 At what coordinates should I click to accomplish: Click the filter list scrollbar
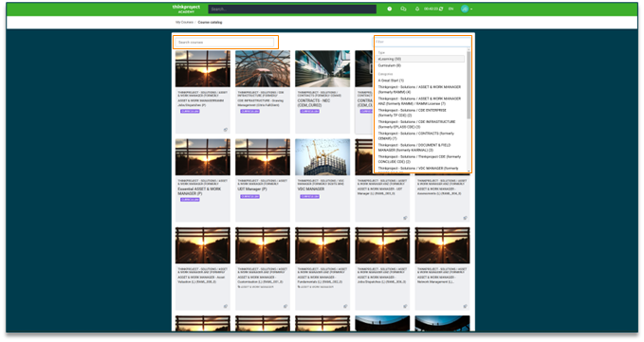(469, 84)
